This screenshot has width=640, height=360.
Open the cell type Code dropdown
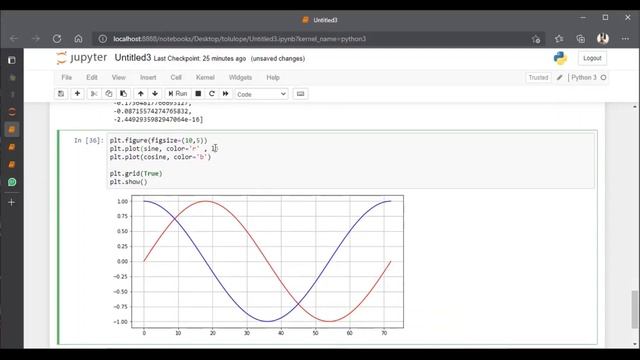(x=261, y=94)
